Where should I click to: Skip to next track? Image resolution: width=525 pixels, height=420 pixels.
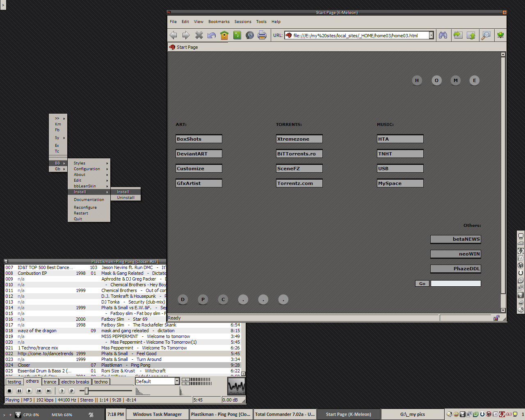[x=49, y=391]
